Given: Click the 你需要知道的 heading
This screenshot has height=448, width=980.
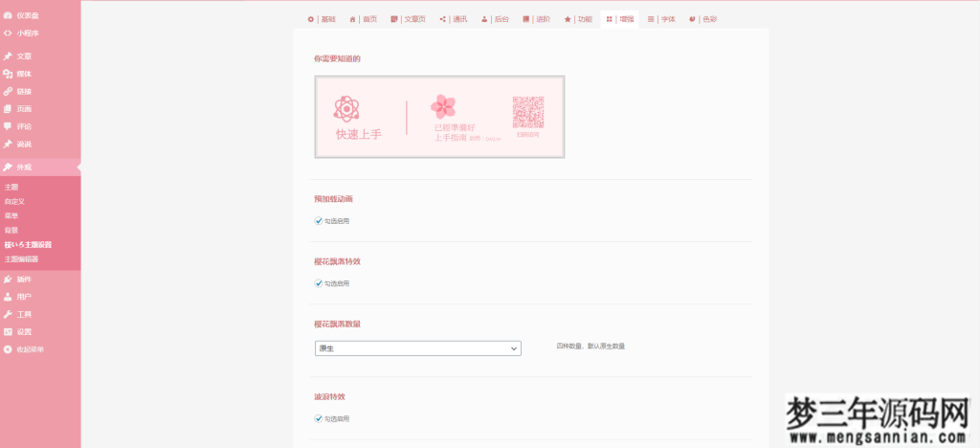Looking at the screenshot, I should point(338,58).
